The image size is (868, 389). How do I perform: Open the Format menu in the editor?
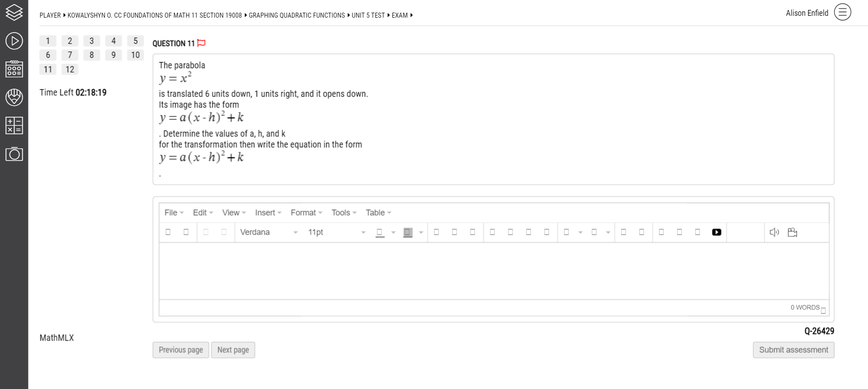(306, 213)
